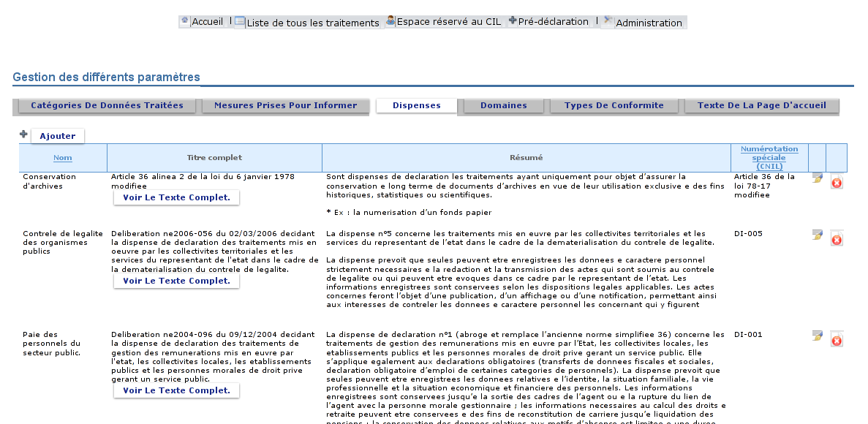Image resolution: width=868 pixels, height=424 pixels.
Task: Delete the Paie des personnels row
Action: pos(837,341)
